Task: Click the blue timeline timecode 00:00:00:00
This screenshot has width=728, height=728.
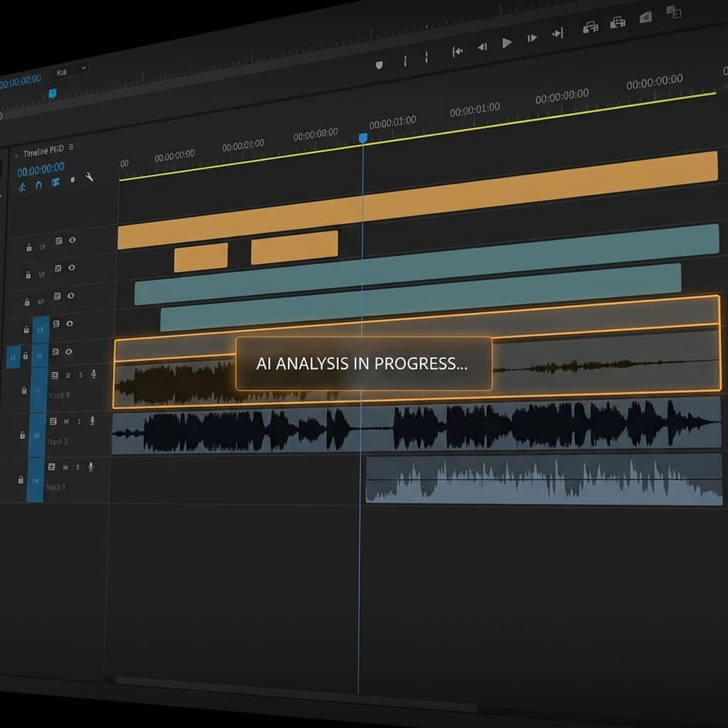Action: 41,170
